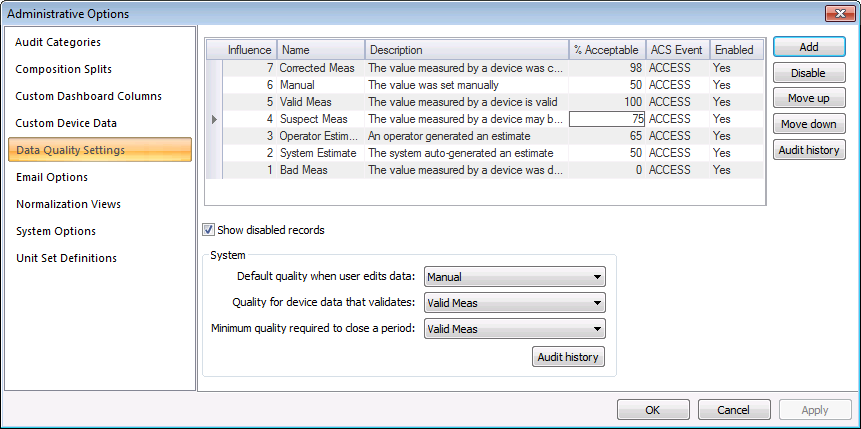Click 'An operator generated an estimate' description
Screen dimensions: 861x429
449,136
